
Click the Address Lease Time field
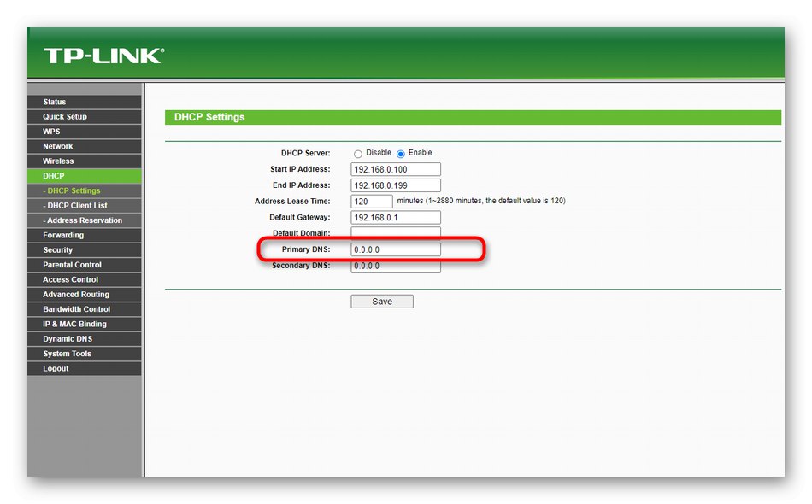[x=372, y=202]
